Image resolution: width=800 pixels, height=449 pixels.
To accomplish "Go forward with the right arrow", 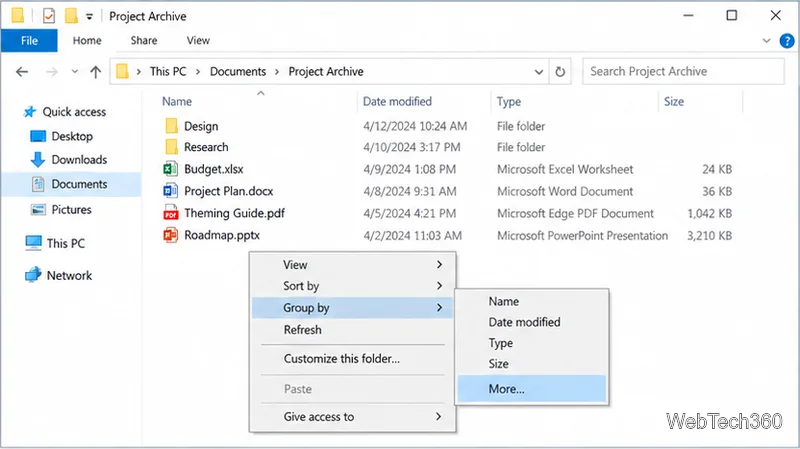I will pos(52,71).
